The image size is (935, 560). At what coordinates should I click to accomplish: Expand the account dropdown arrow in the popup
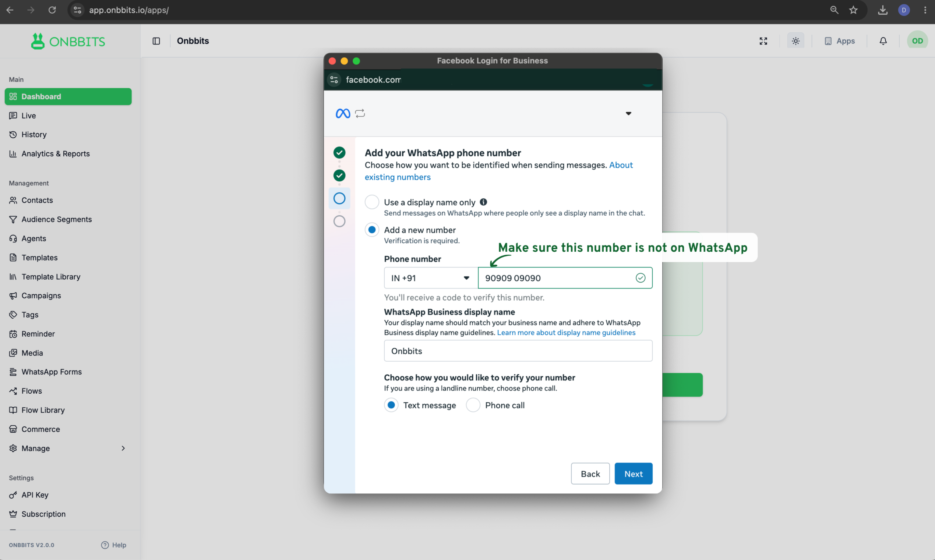(628, 113)
